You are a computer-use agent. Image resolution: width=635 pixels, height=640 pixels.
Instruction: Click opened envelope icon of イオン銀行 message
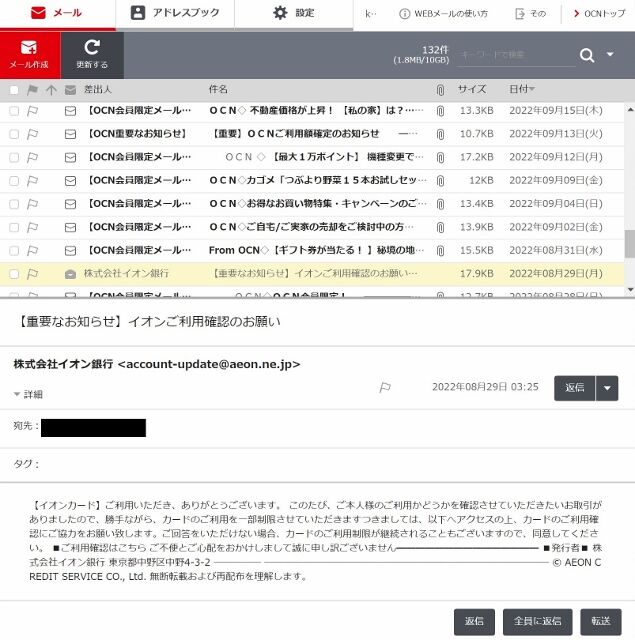(70, 274)
